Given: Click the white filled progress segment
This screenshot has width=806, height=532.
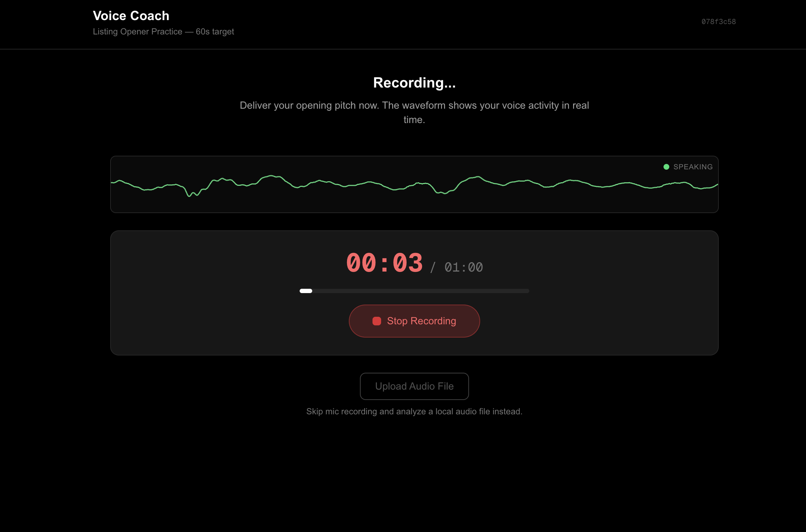Looking at the screenshot, I should point(306,291).
